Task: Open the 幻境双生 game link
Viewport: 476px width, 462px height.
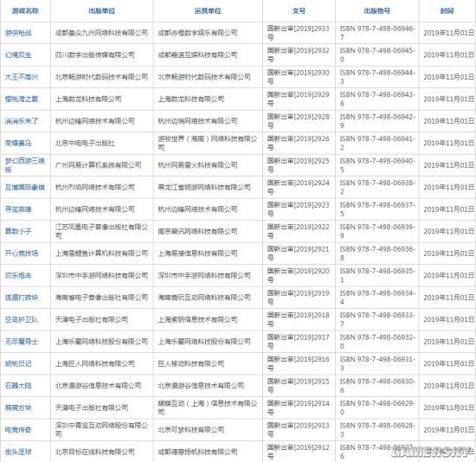Action: click(18, 55)
